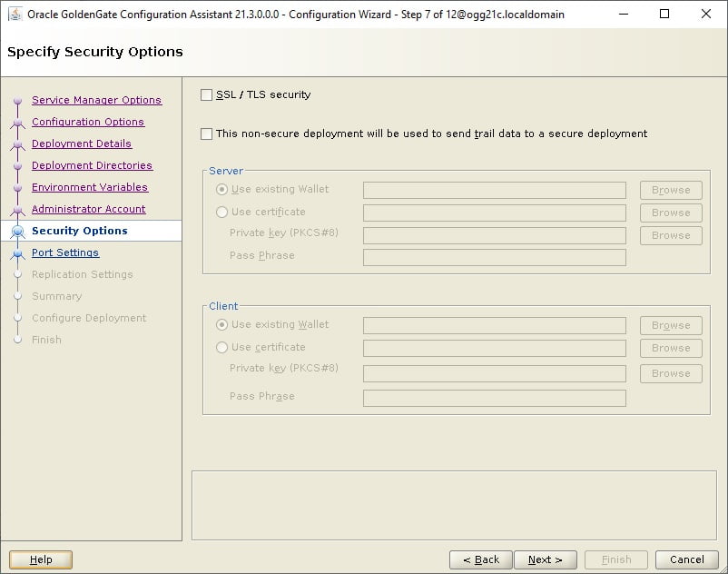Click the Server existing Wallet path field
Image resolution: width=728 pixels, height=574 pixels.
495,190
